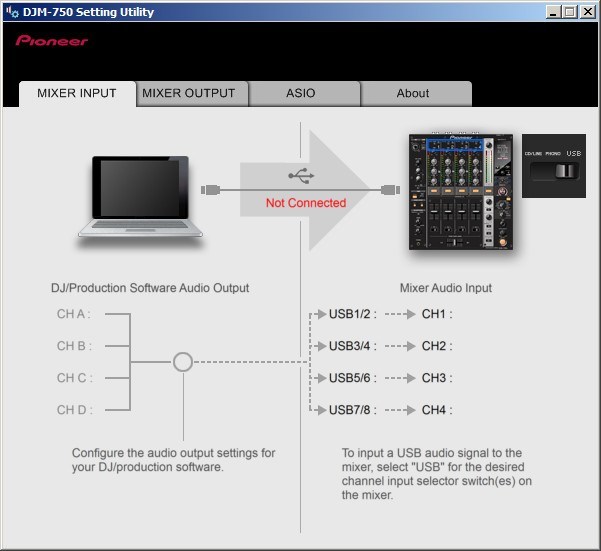The image size is (601, 551).
Task: Click the USB7/8 label
Action: [353, 410]
